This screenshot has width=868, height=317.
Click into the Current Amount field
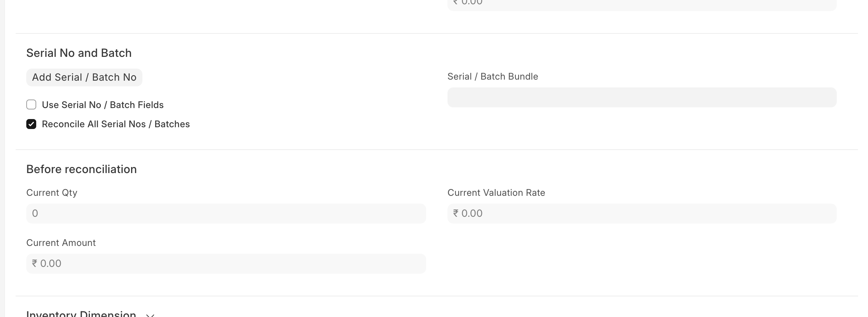pyautogui.click(x=226, y=264)
